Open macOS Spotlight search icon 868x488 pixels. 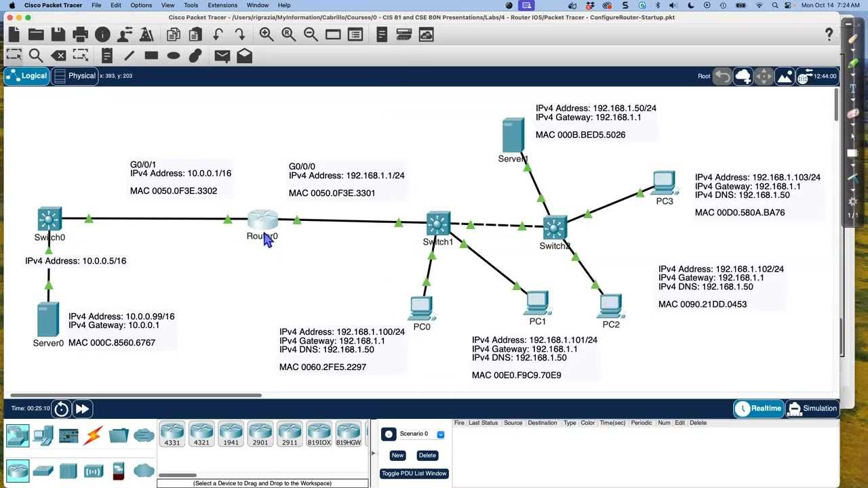[x=774, y=5]
